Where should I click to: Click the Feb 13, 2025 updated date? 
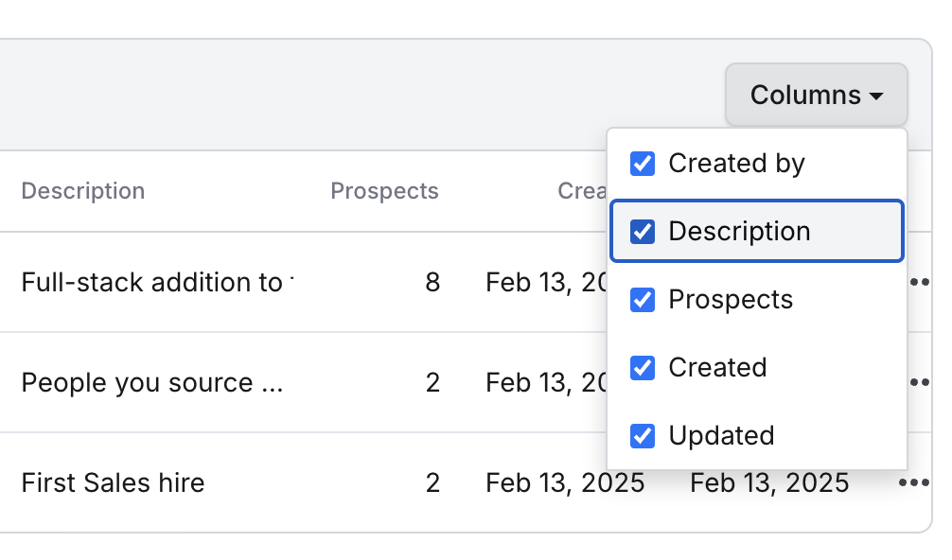tap(769, 483)
